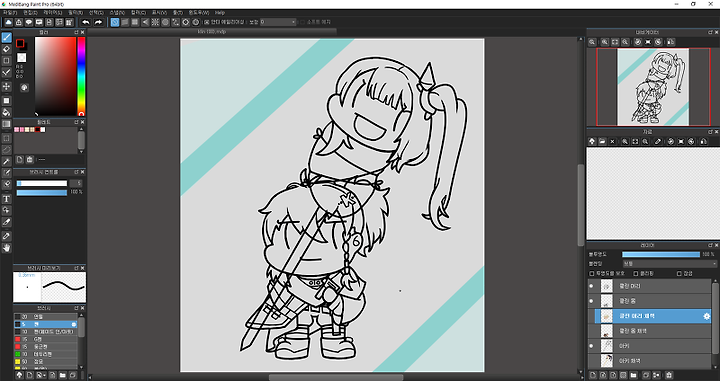Hide the second layer via its visibility dot
720x381 pixels.
pos(591,301)
